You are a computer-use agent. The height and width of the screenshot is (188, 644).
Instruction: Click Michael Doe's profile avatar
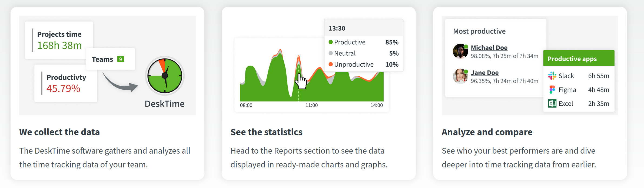point(460,51)
